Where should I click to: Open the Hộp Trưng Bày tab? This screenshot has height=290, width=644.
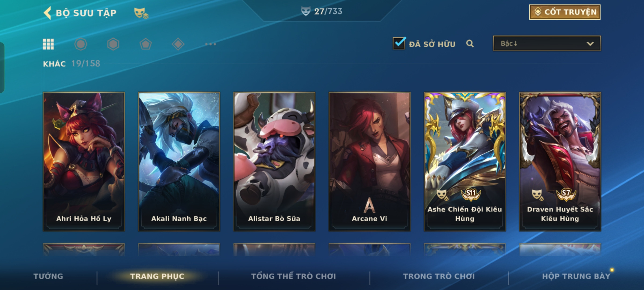pos(576,276)
